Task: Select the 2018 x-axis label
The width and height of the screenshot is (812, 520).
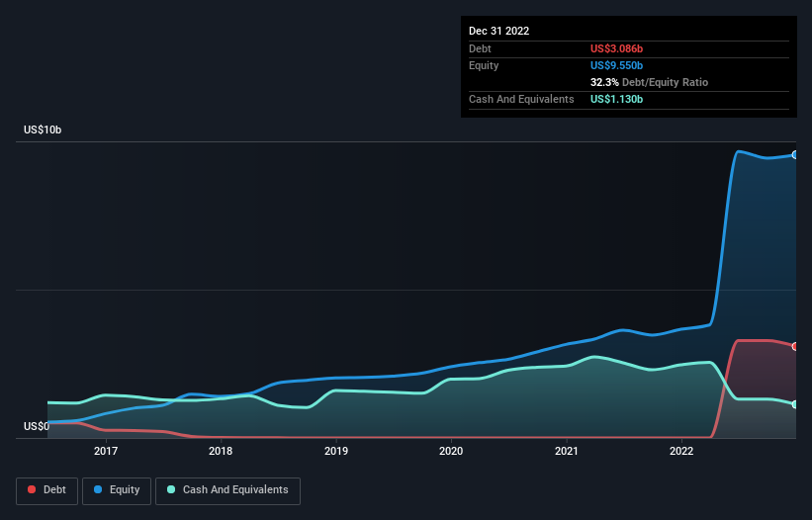Action: pyautogui.click(x=221, y=451)
